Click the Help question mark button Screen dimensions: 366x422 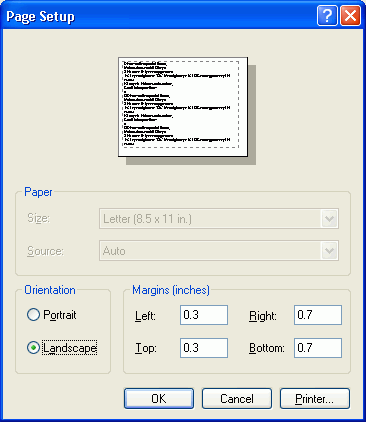[x=327, y=16]
